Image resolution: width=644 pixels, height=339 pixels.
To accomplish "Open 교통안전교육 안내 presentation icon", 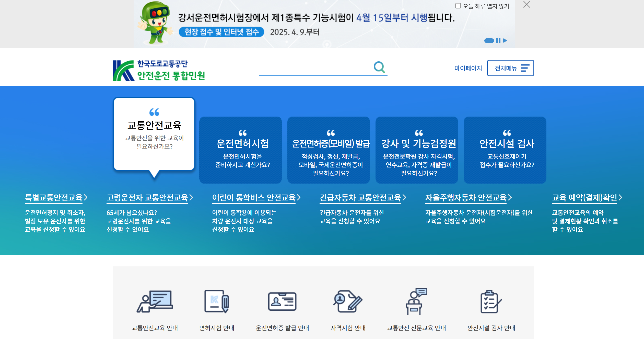I will pyautogui.click(x=155, y=301).
